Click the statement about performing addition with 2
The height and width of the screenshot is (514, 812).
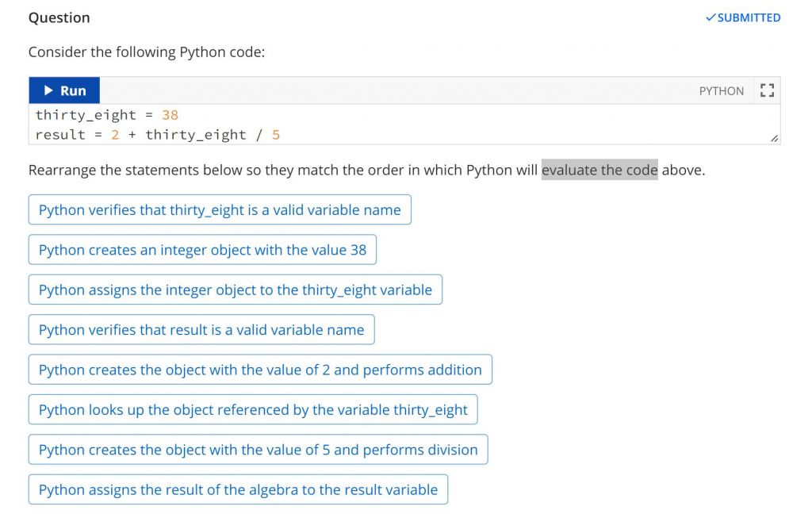pyautogui.click(x=259, y=370)
